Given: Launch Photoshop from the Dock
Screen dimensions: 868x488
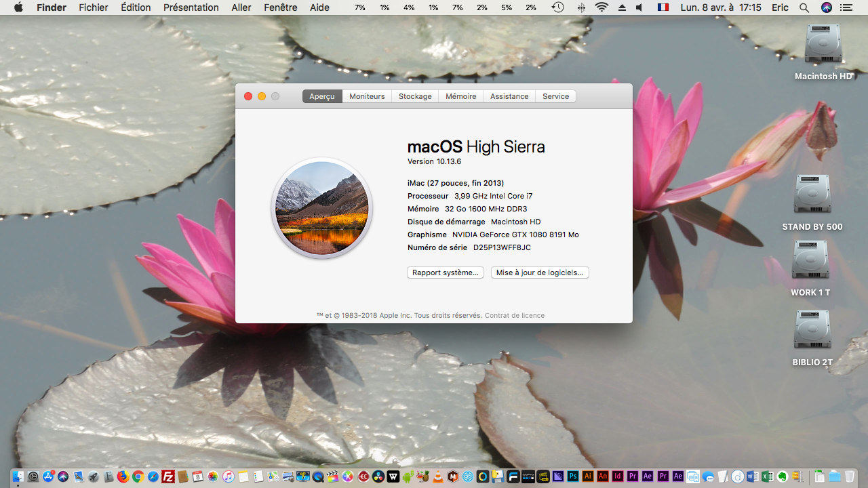Looking at the screenshot, I should (573, 476).
